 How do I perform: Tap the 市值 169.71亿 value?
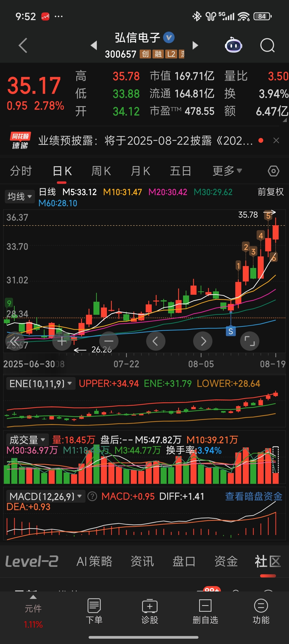click(x=194, y=76)
